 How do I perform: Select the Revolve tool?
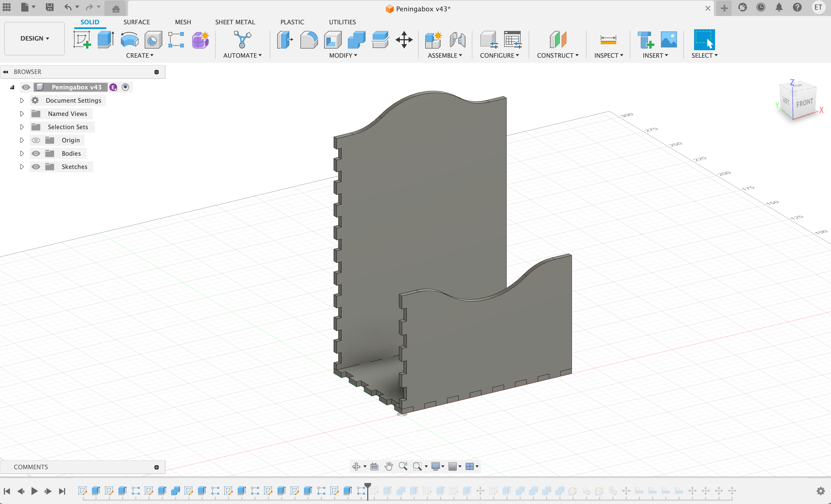pyautogui.click(x=129, y=40)
